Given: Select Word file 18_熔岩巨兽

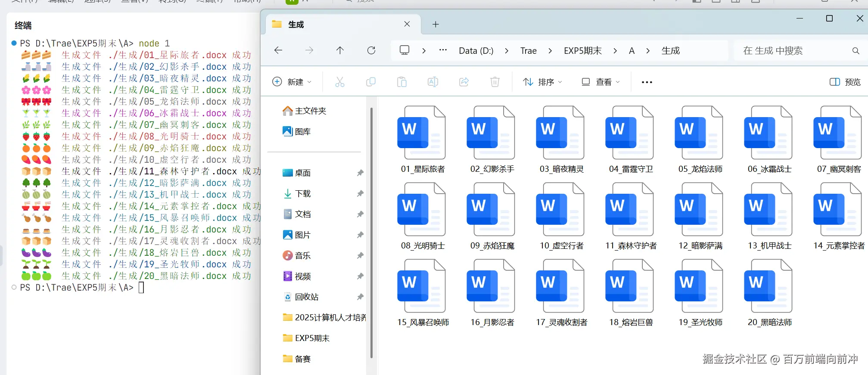Looking at the screenshot, I should (631, 293).
